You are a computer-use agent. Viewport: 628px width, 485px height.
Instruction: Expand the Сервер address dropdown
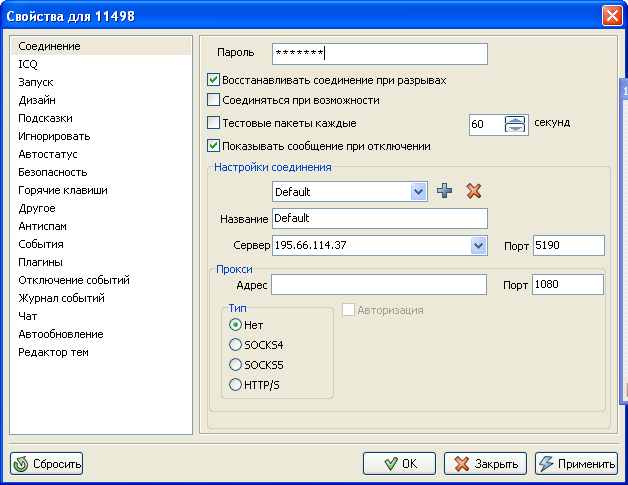point(477,246)
